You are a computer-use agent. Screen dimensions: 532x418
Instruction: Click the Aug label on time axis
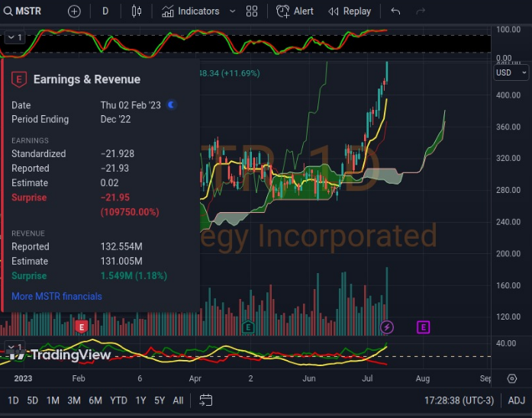tap(423, 378)
